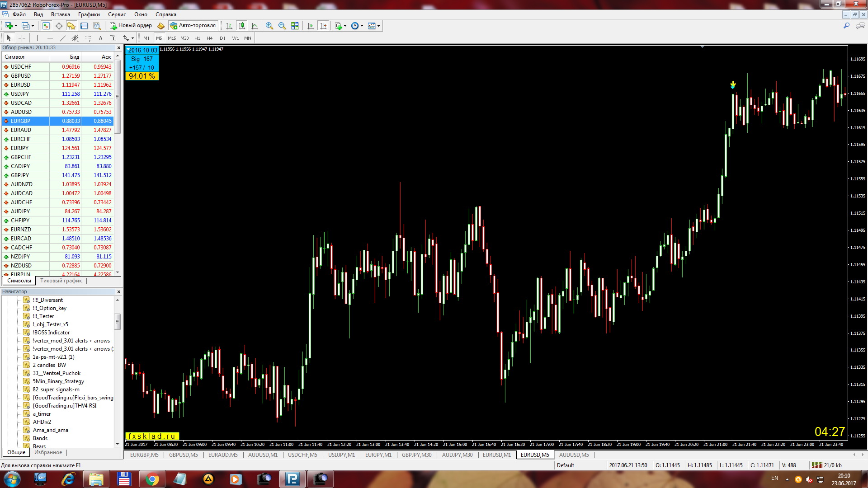Toggle the Data Window crosshair-circle icon

[59, 26]
